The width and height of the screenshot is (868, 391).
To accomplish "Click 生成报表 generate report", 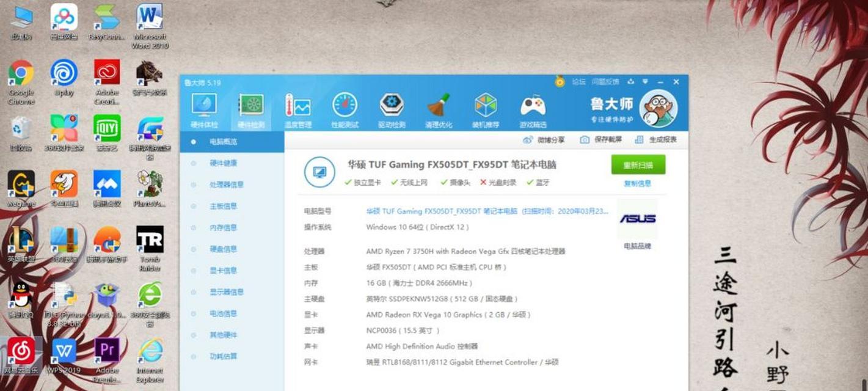I will pos(656,140).
